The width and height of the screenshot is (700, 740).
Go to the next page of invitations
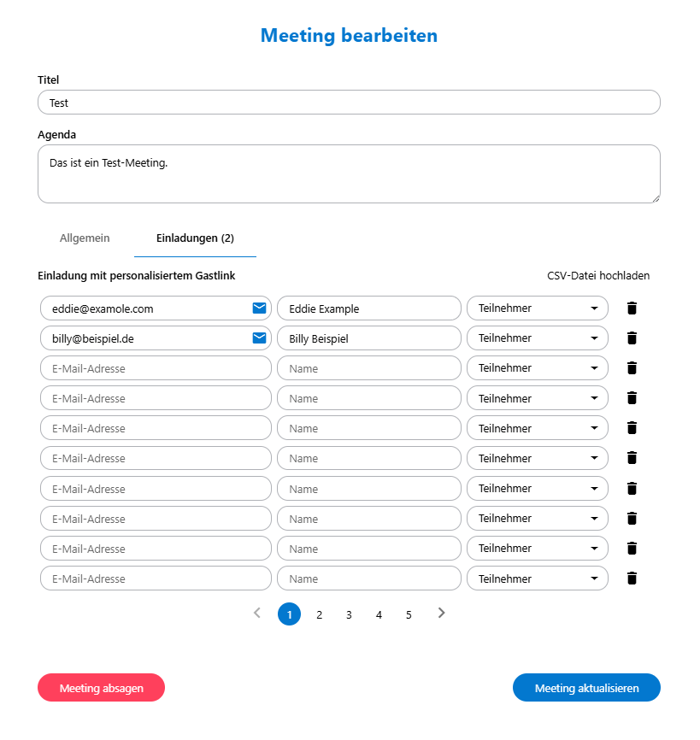(441, 613)
